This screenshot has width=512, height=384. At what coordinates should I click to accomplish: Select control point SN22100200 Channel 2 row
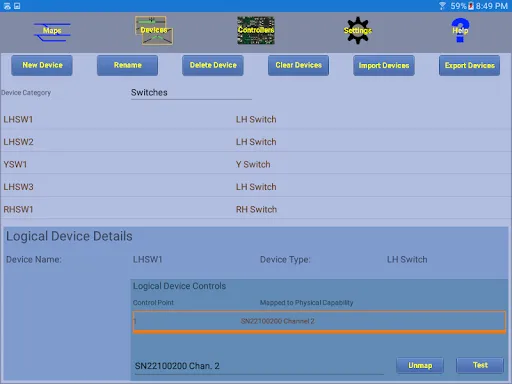click(x=319, y=322)
